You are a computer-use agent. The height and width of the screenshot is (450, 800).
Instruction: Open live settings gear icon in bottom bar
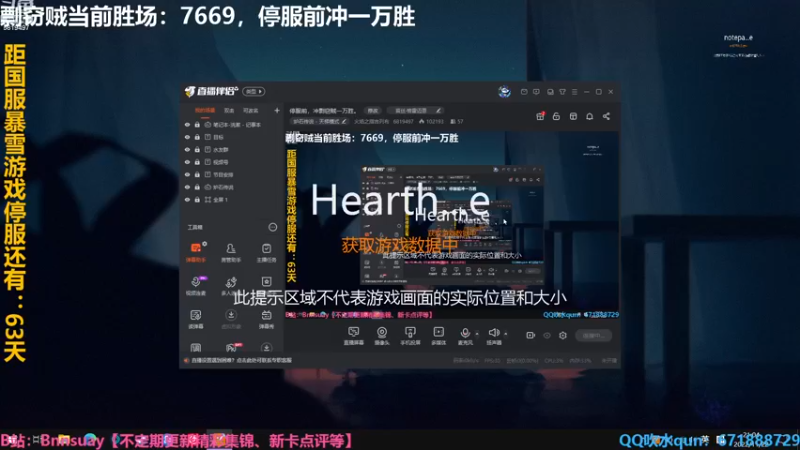coord(563,335)
